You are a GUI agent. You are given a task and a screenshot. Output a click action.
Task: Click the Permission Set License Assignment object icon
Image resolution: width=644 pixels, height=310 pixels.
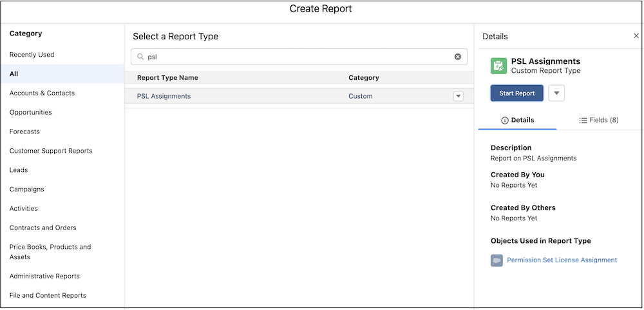tap(497, 260)
